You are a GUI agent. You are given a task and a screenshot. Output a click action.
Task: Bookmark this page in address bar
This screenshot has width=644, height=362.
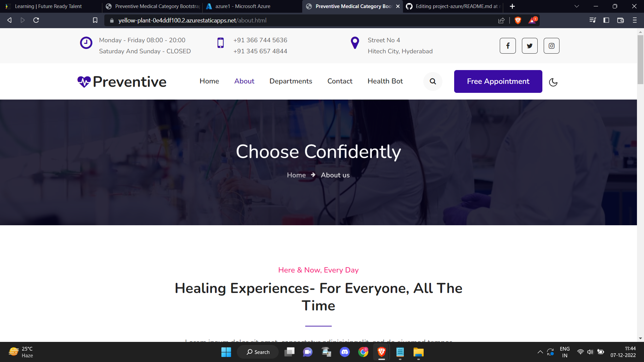click(x=95, y=20)
